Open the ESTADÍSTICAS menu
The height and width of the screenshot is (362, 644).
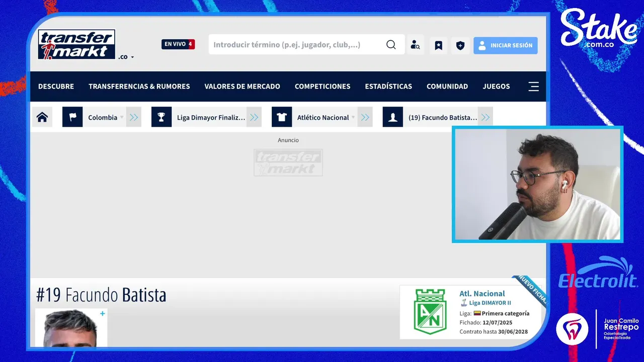coord(388,86)
